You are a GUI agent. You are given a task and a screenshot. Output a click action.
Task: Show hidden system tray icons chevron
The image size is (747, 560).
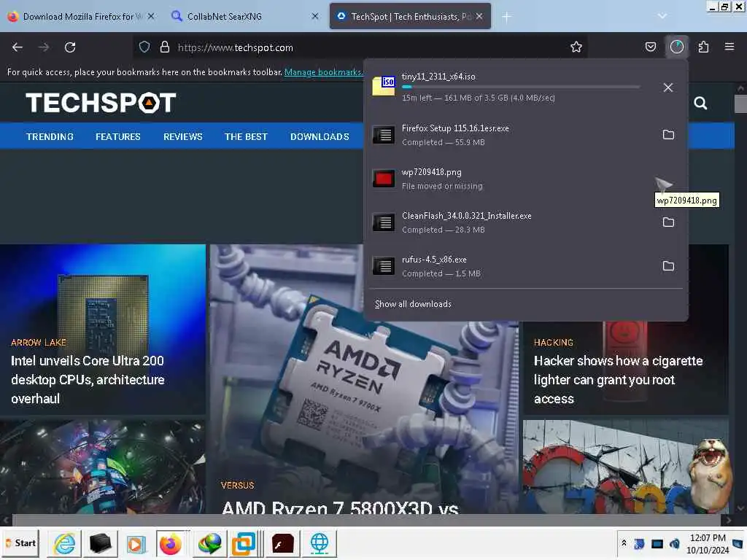tap(624, 543)
